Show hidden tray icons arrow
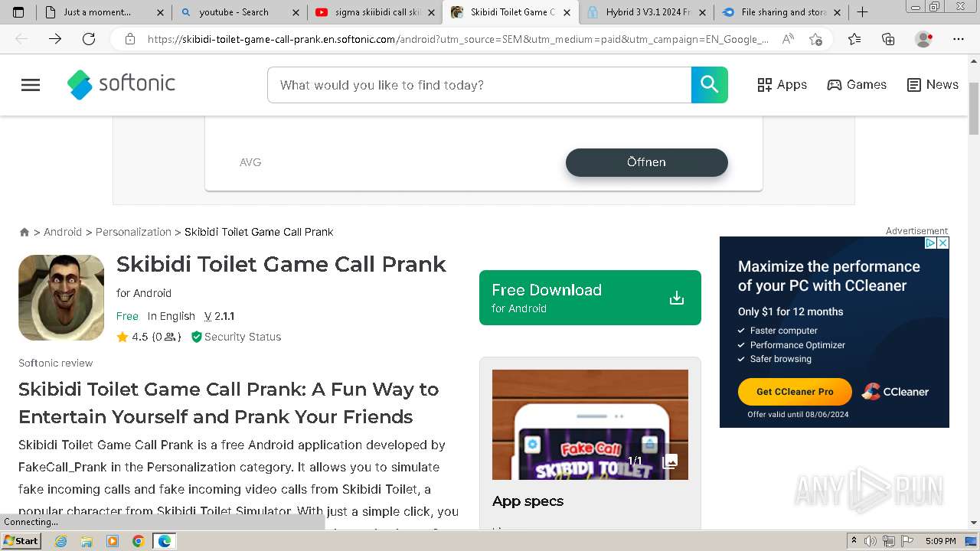 tap(854, 541)
